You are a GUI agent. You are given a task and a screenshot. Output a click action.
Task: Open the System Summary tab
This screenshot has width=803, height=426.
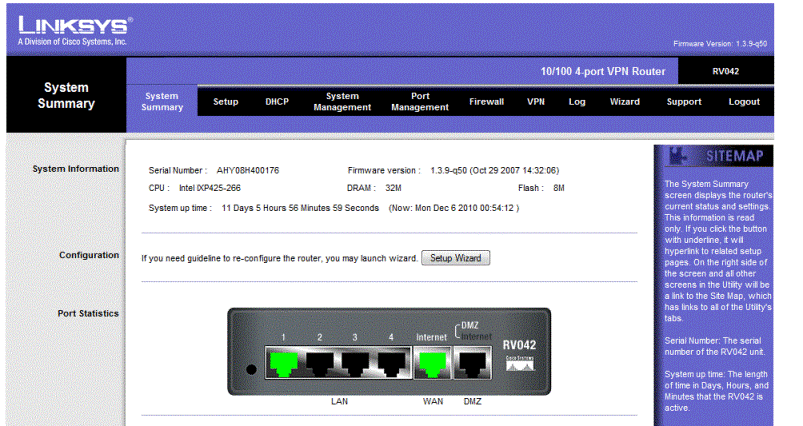pos(162,101)
